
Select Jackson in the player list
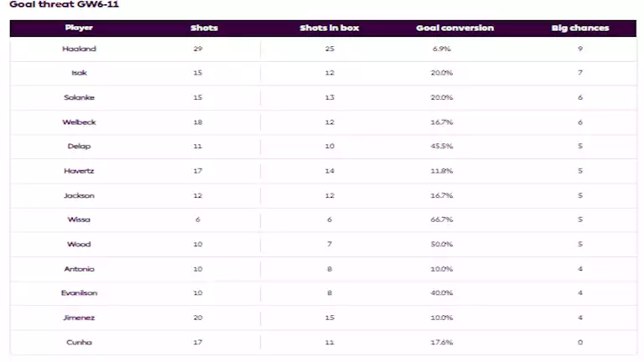click(x=80, y=195)
